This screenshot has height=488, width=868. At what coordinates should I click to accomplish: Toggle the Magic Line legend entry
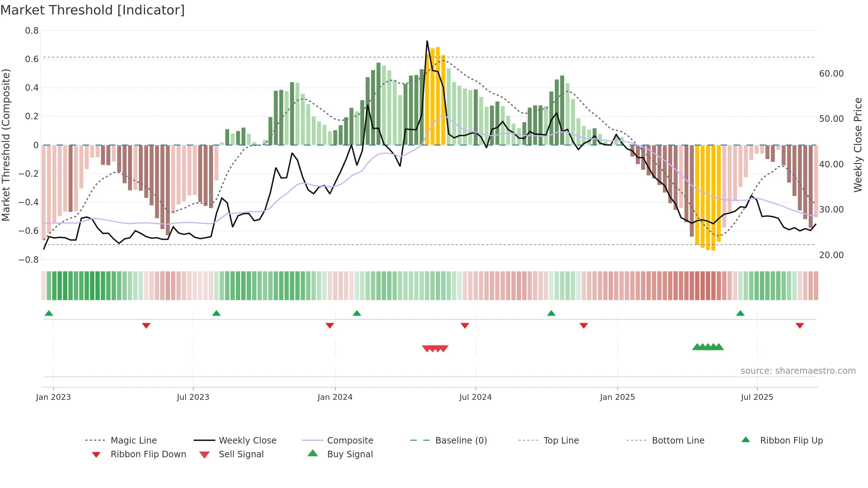click(121, 440)
